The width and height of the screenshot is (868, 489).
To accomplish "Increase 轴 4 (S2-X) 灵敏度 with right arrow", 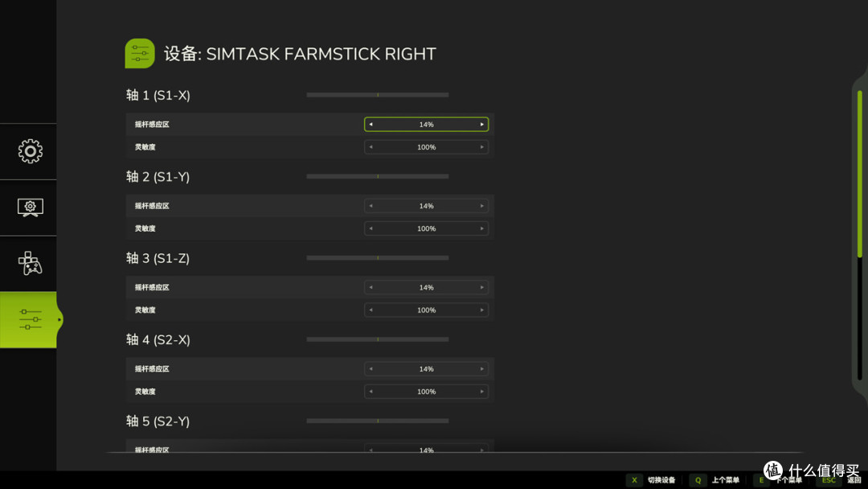I will pyautogui.click(x=481, y=392).
